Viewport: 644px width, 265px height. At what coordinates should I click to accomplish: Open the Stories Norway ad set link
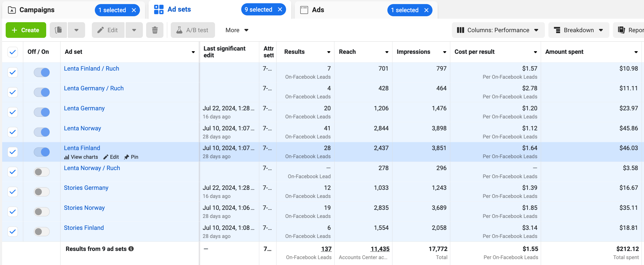click(84, 208)
